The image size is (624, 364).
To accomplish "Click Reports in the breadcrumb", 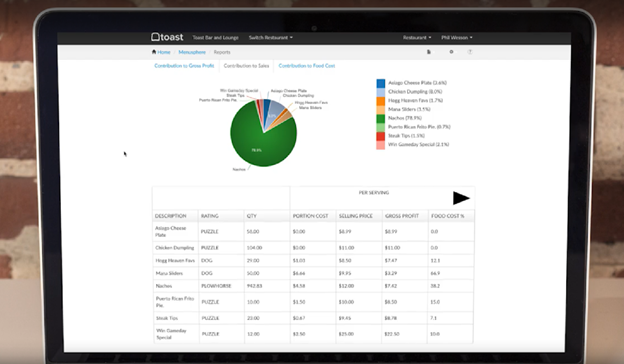I will pos(222,52).
